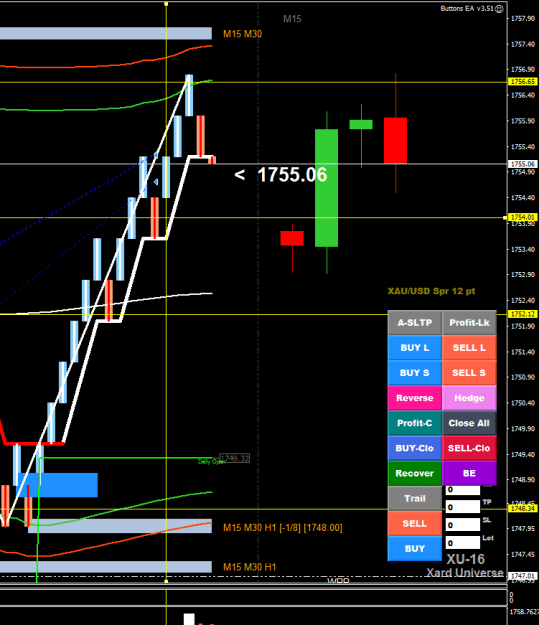Select the 1754.01 price level label
The image size is (539, 625).
[523, 217]
